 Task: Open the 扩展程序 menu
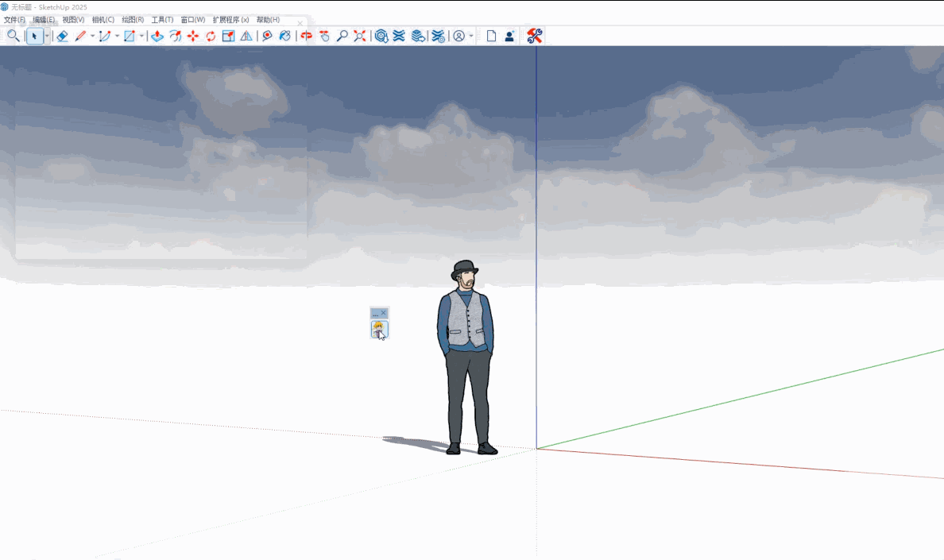230,20
